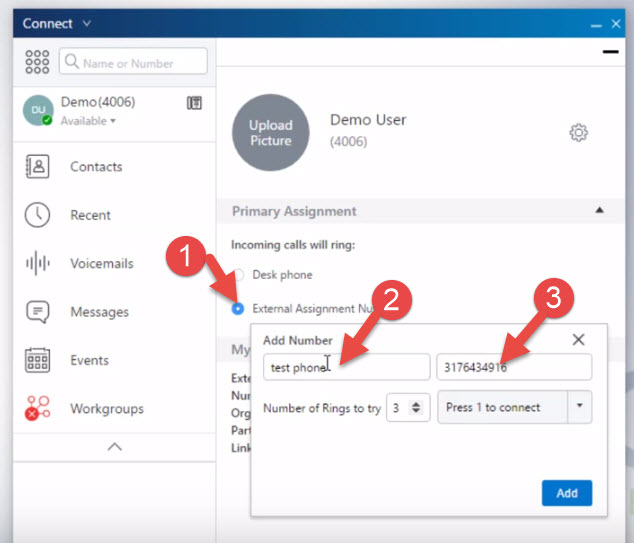The height and width of the screenshot is (543, 634).
Task: Click the Primary Assignment header label
Action: pos(294,211)
